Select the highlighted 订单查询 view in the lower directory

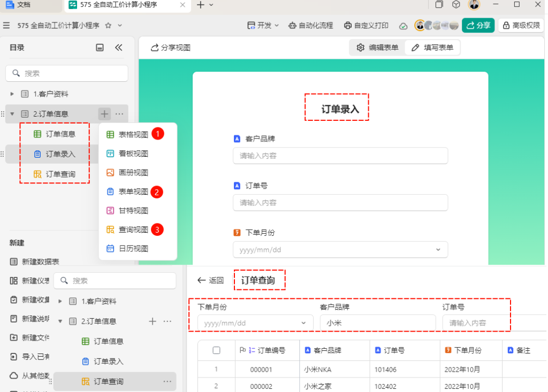(115, 381)
